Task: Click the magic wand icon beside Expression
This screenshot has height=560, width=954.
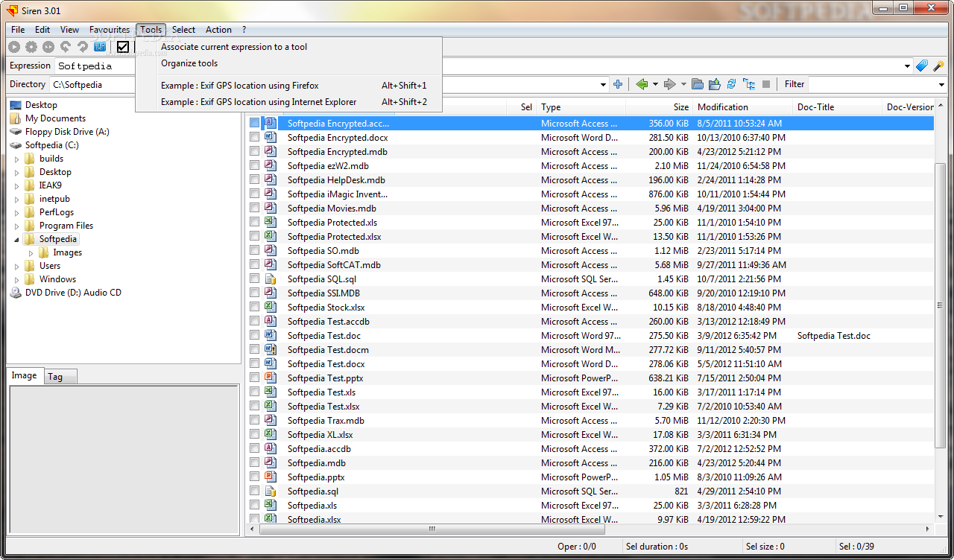Action: click(x=938, y=66)
